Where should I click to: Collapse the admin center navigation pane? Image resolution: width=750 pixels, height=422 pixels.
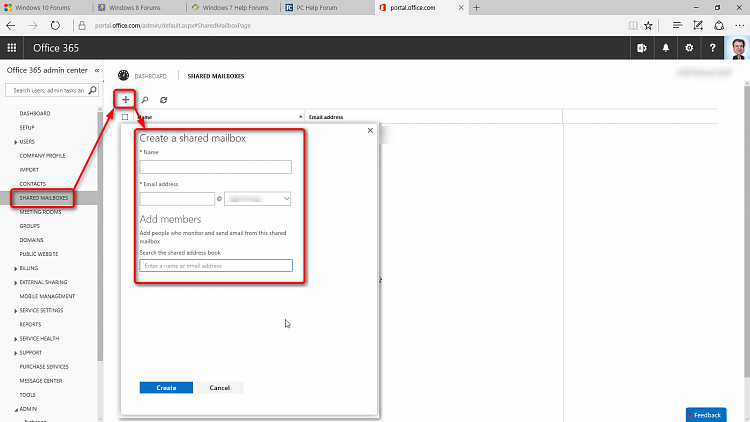pyautogui.click(x=97, y=70)
